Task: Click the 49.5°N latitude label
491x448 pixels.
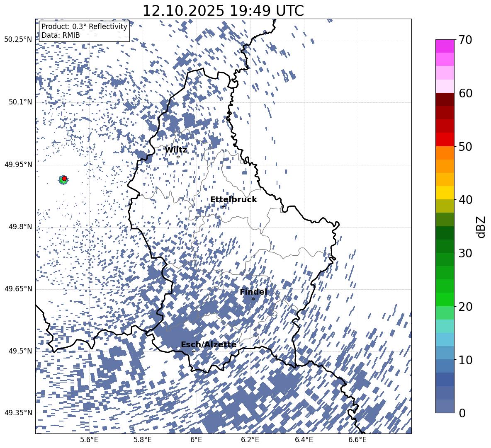Action: pyautogui.click(x=20, y=351)
